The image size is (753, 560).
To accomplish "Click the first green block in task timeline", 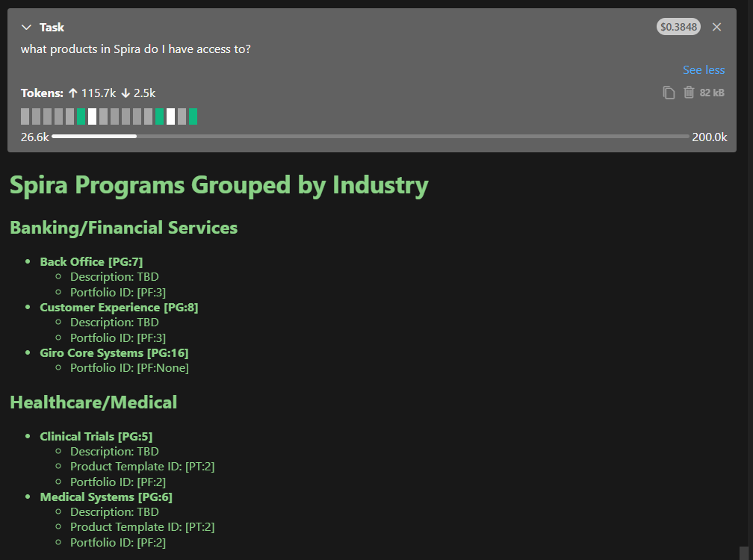I will click(x=81, y=116).
